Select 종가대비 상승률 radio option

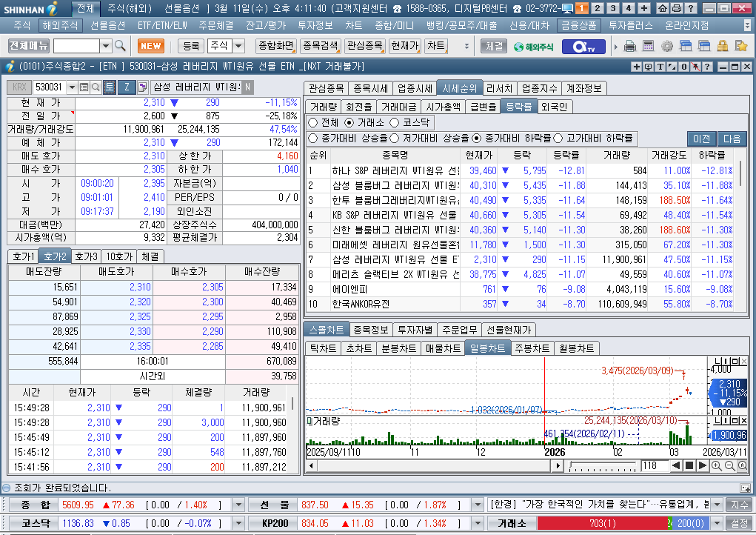(313, 139)
